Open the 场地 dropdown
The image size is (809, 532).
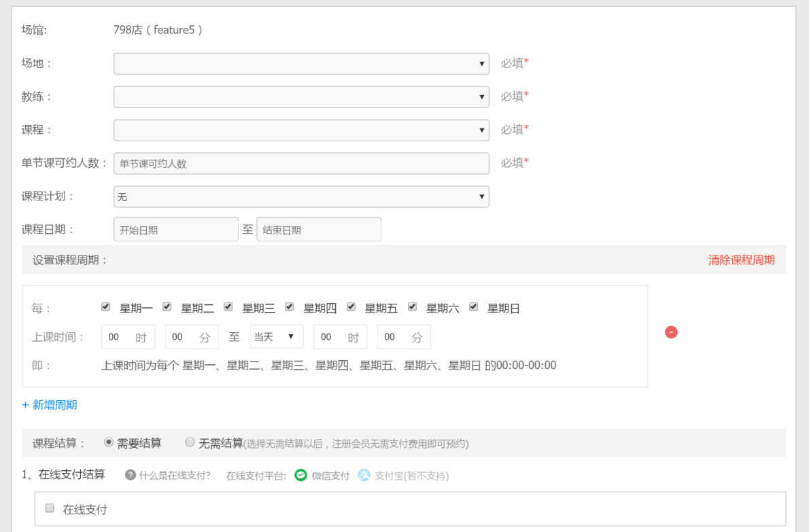coord(301,64)
